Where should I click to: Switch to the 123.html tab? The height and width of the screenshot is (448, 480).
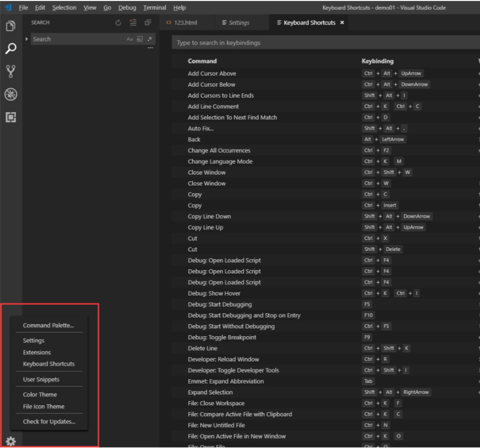tap(185, 23)
